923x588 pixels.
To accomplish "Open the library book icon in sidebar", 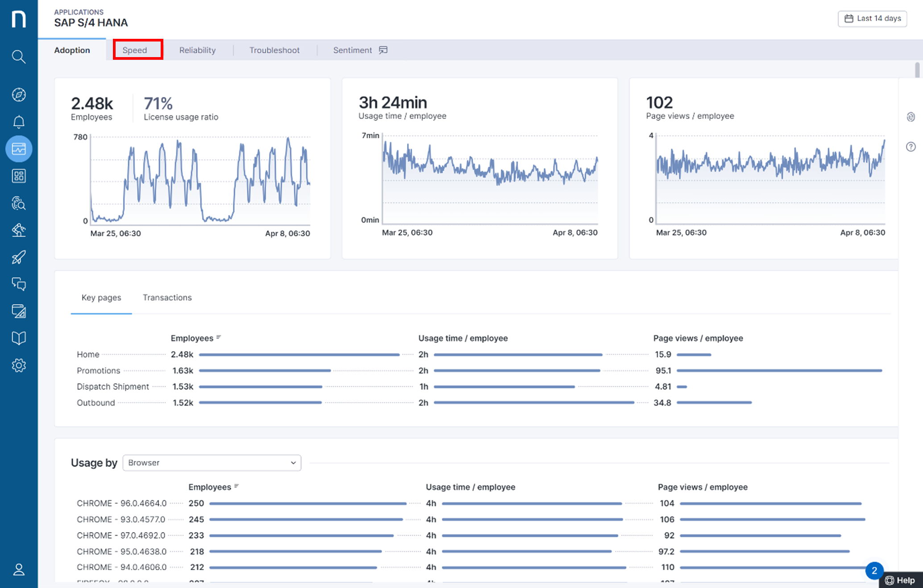I will [x=19, y=338].
